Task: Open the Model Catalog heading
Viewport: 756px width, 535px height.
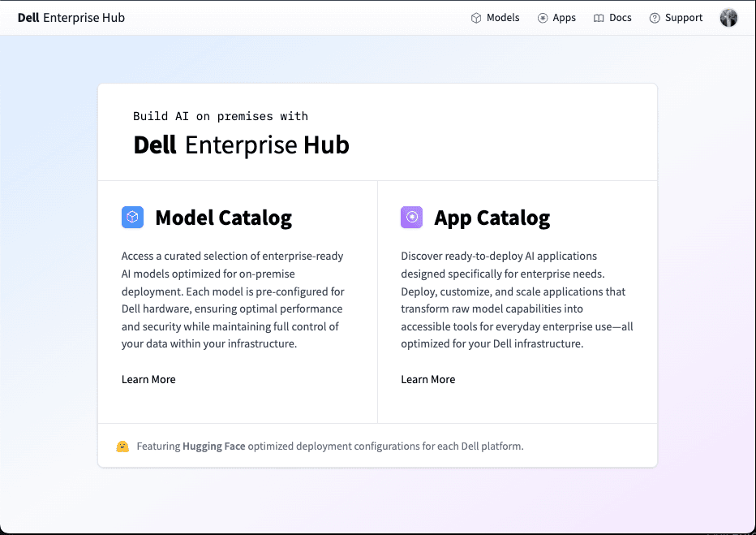Action: tap(224, 218)
